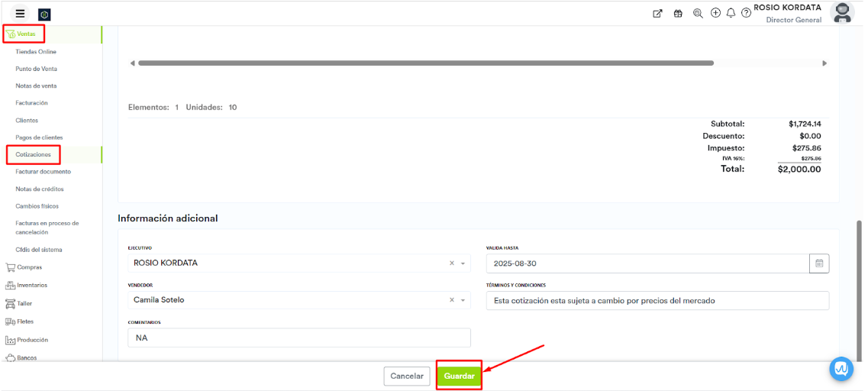
Task: Clear the Ejecutivo selection with X
Action: coord(451,263)
